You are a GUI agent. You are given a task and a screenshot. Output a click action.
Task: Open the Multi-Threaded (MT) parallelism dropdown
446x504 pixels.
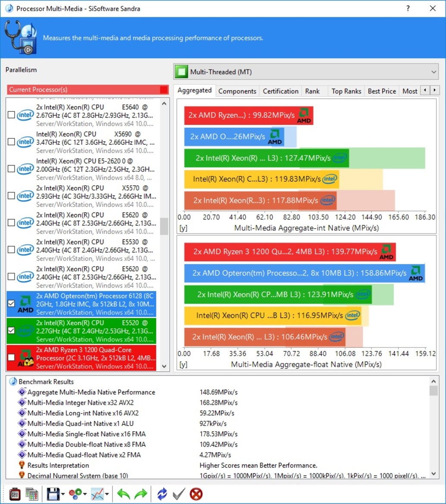click(306, 72)
